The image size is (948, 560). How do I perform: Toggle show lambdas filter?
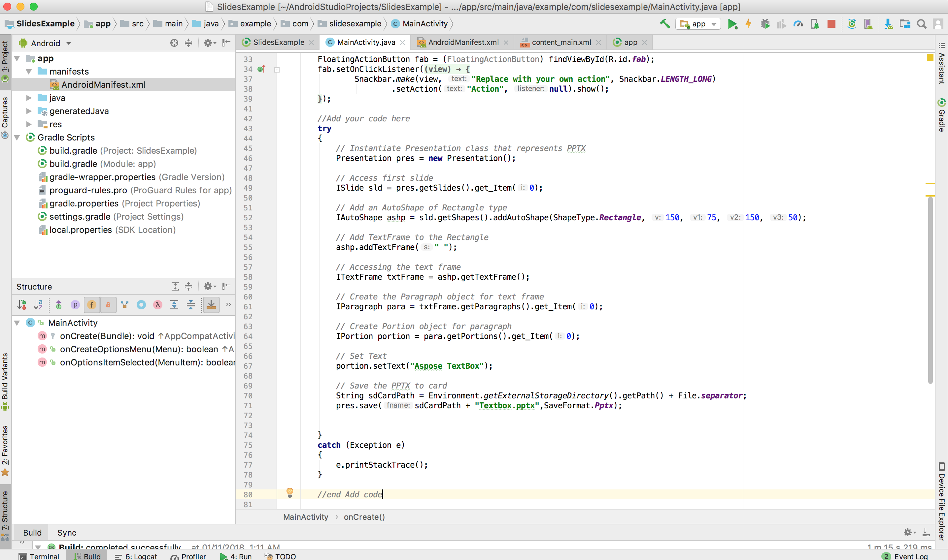(158, 305)
